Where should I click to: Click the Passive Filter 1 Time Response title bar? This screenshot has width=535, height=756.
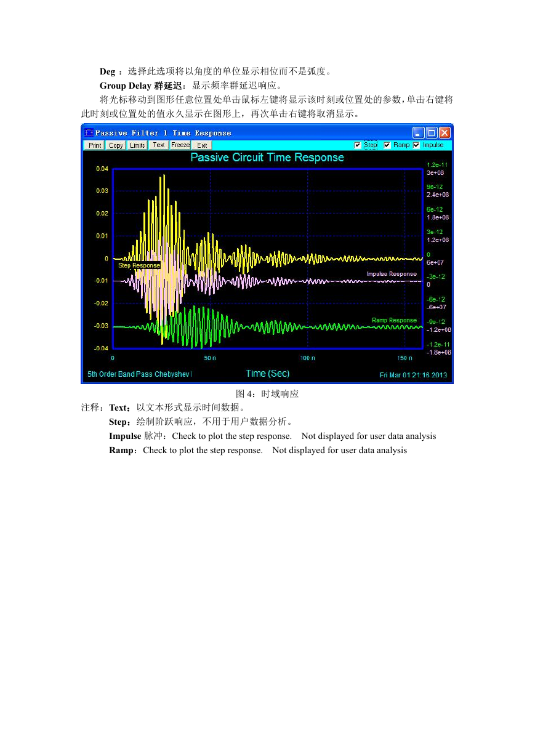click(267, 132)
